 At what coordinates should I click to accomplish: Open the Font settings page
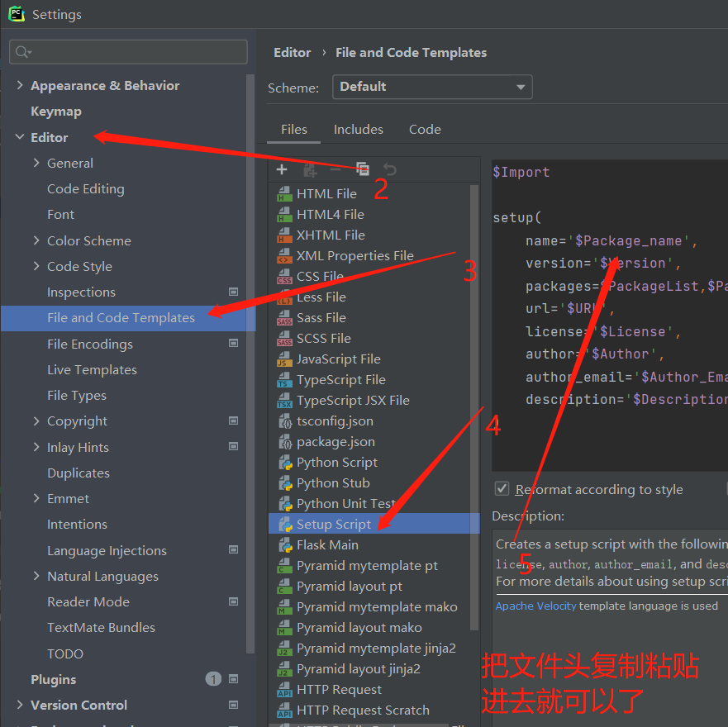tap(60, 215)
